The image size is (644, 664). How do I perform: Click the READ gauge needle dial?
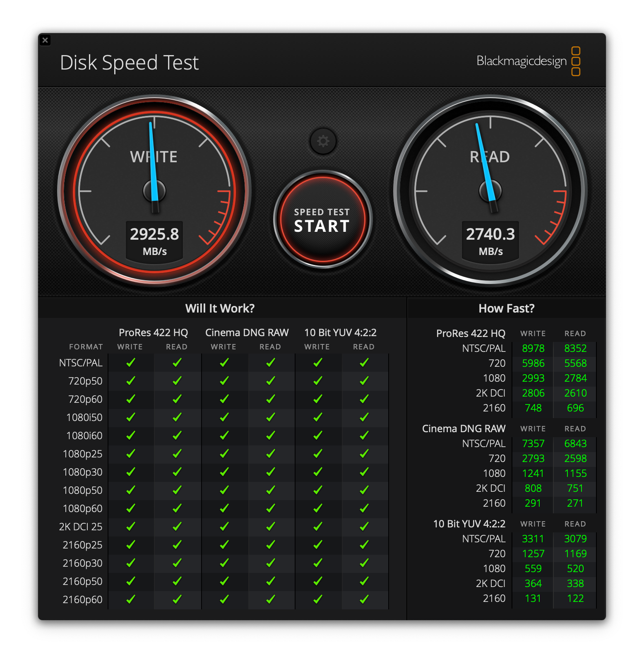coord(490,191)
